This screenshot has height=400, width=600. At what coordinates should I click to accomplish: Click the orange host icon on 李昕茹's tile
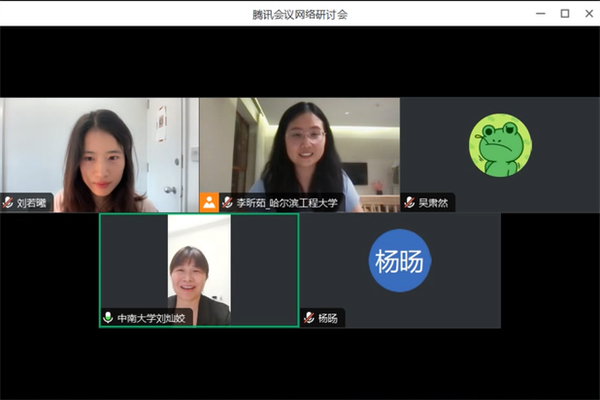click(x=209, y=202)
